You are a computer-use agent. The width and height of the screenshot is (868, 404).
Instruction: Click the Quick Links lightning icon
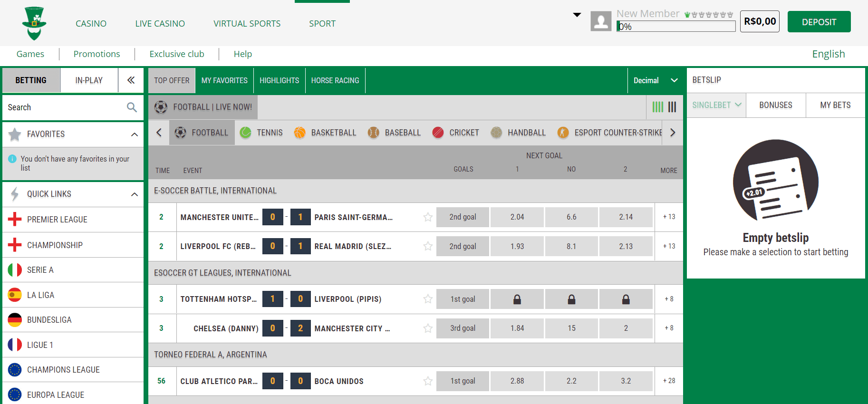15,194
